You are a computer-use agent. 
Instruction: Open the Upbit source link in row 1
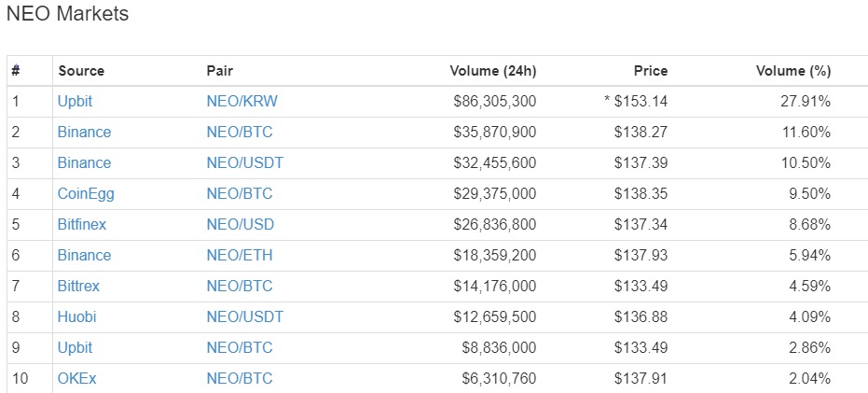coord(75,102)
